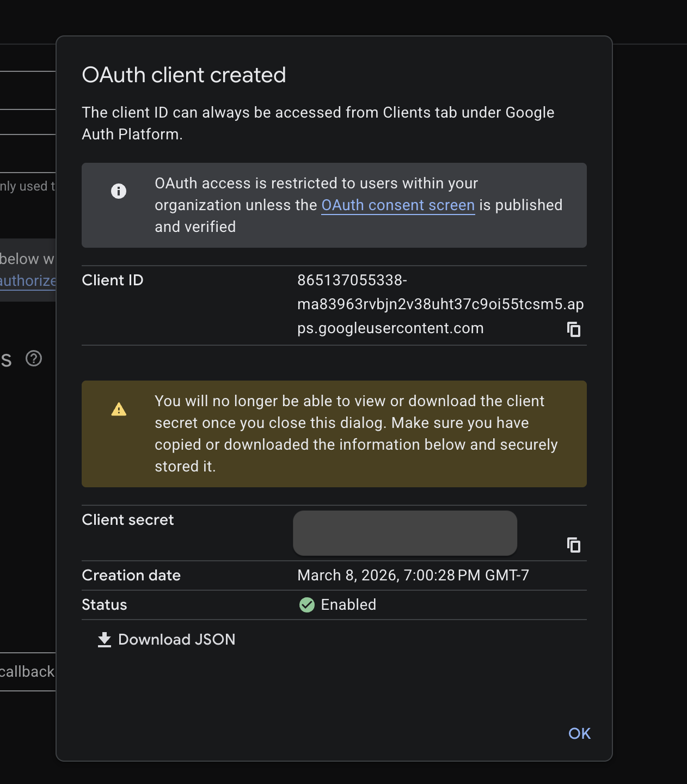Click the creation date 'March 8, 2026' value
Screen dimensions: 687x784
pyautogui.click(x=413, y=575)
